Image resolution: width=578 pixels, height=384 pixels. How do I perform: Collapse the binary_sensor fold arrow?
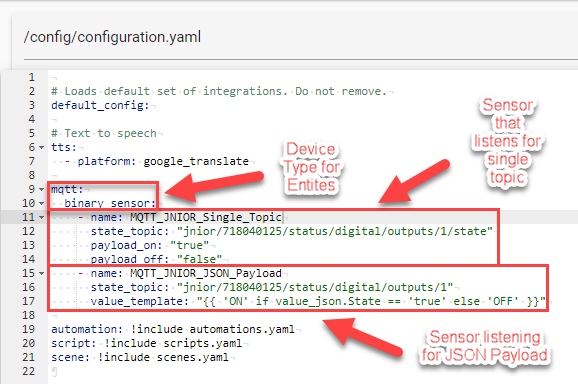[42, 203]
